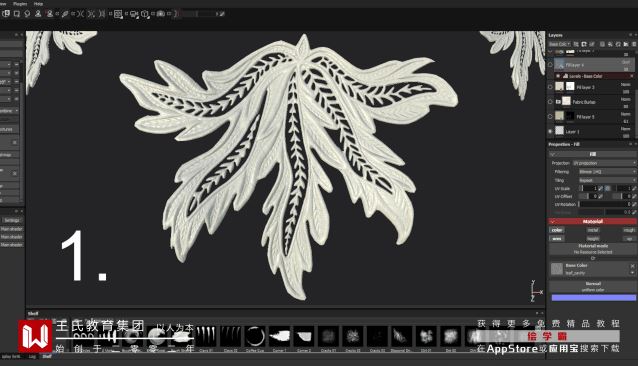Viewport: 638px width, 366px height.
Task: Select the Fill layer 5 black mask thumbnail
Action: click(x=570, y=117)
